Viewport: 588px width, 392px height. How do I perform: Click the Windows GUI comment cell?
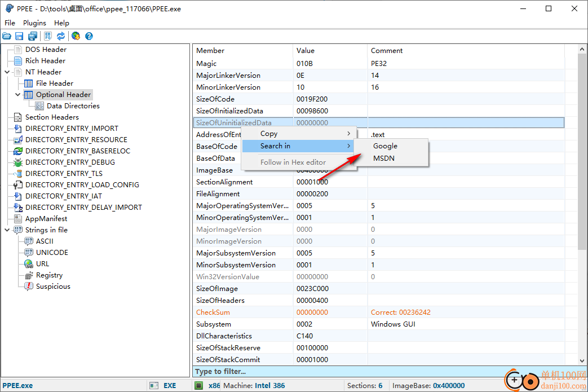[393, 324]
